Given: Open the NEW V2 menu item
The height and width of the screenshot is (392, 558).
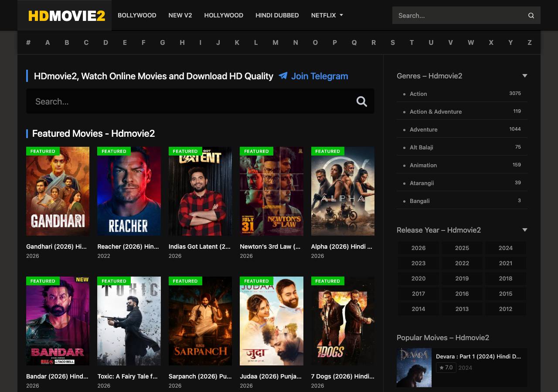Looking at the screenshot, I should point(180,15).
